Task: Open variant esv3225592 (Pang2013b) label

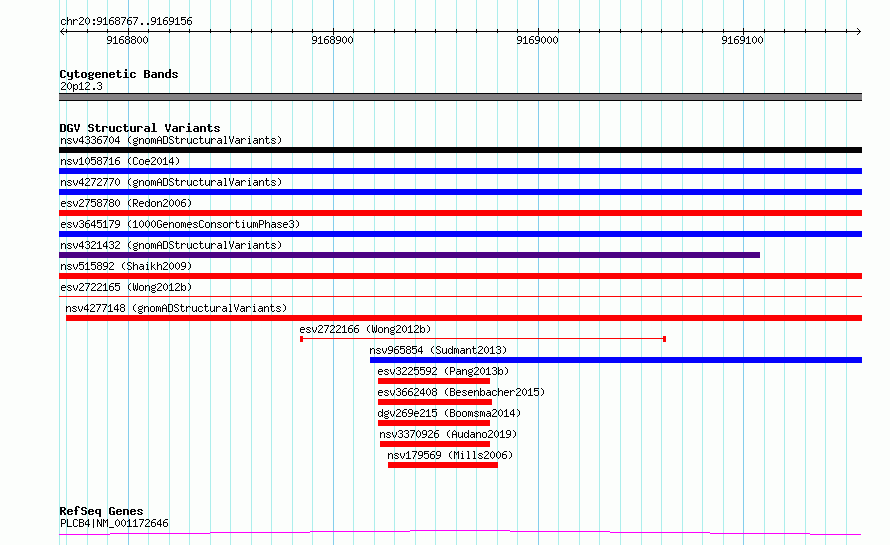Action: [443, 371]
